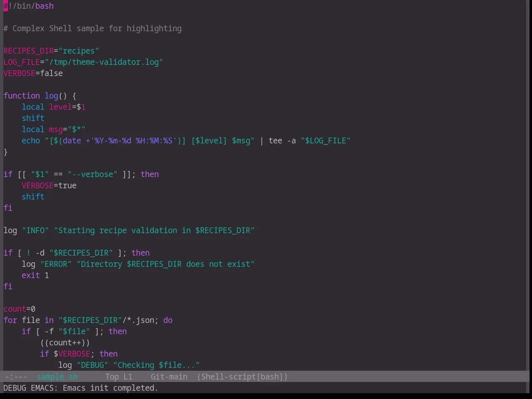The height and width of the screenshot is (399, 532).
Task: Click the '$VERBOSE' in the nested if
Action: click(x=72, y=354)
